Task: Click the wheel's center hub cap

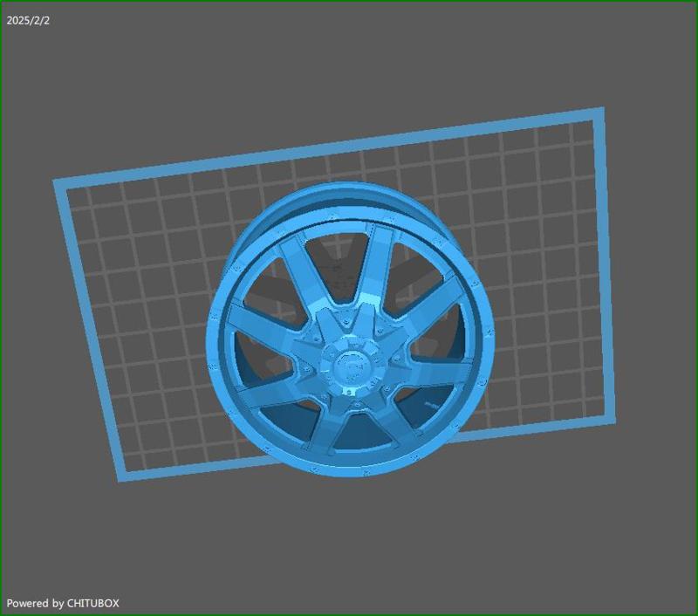Action: tap(351, 366)
